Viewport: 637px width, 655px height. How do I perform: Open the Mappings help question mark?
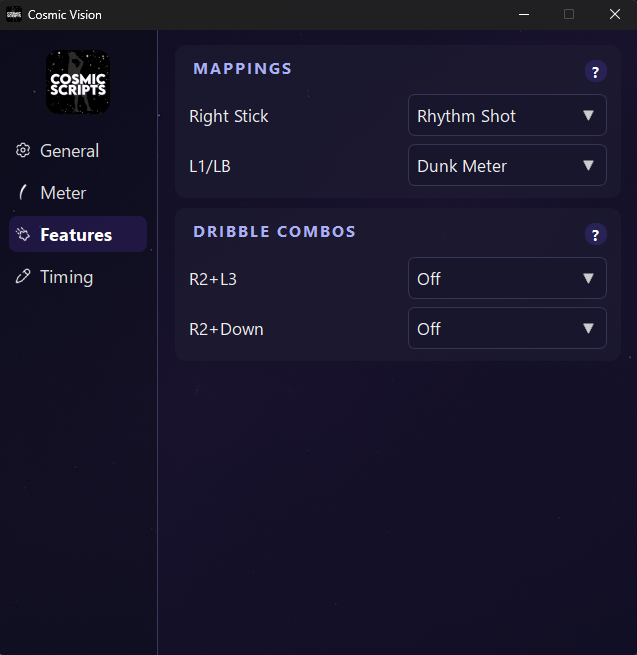(x=596, y=72)
